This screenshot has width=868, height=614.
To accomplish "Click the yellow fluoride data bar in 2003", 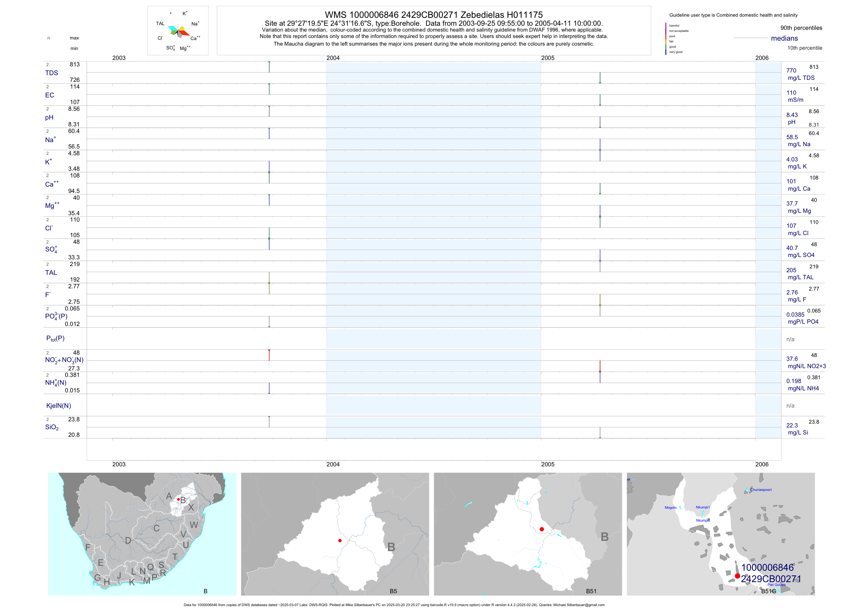I will click(x=269, y=289).
